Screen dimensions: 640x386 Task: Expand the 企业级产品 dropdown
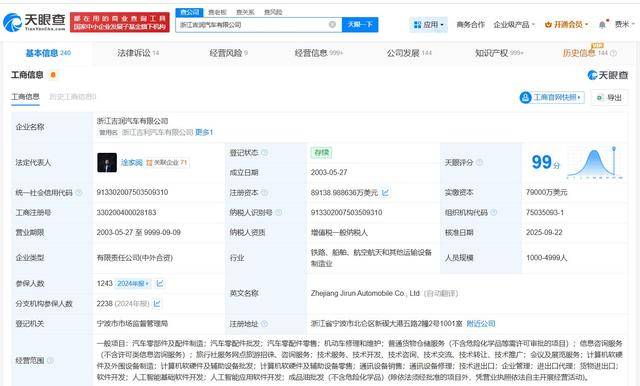514,25
